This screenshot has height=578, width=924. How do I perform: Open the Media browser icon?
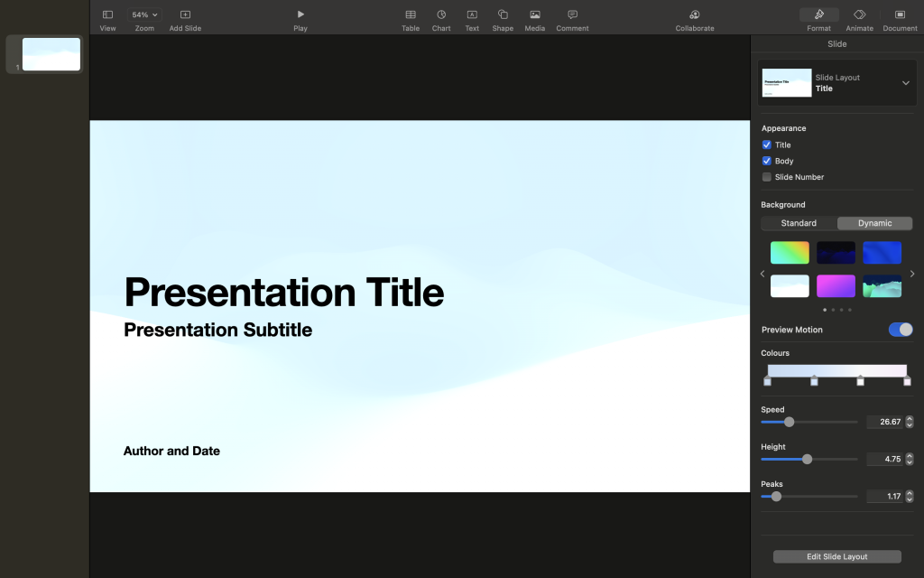tap(534, 16)
